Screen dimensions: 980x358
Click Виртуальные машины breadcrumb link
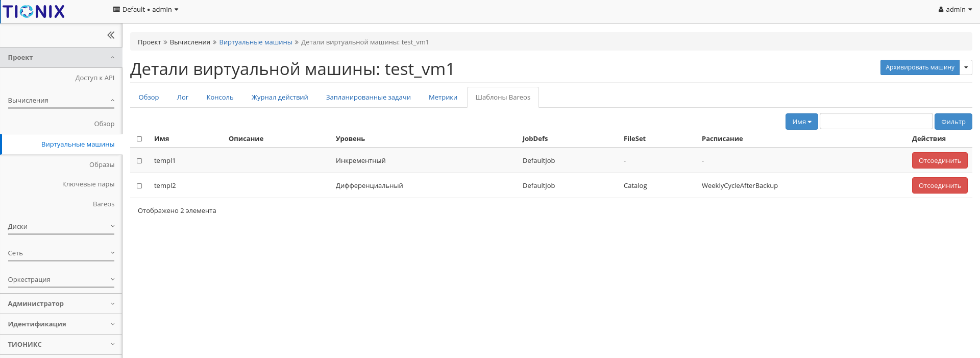click(x=255, y=42)
